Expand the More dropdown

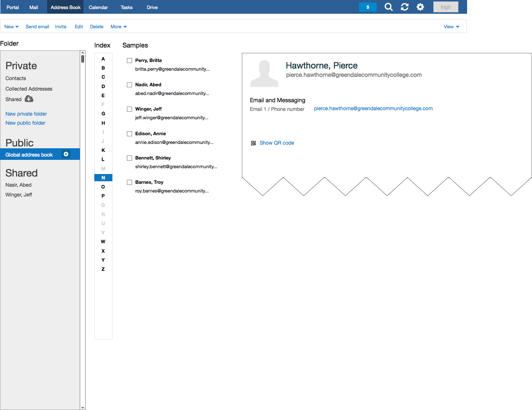[x=119, y=26]
